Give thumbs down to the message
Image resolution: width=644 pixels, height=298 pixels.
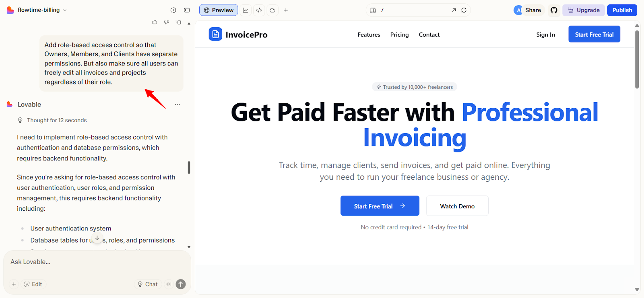pos(167,23)
